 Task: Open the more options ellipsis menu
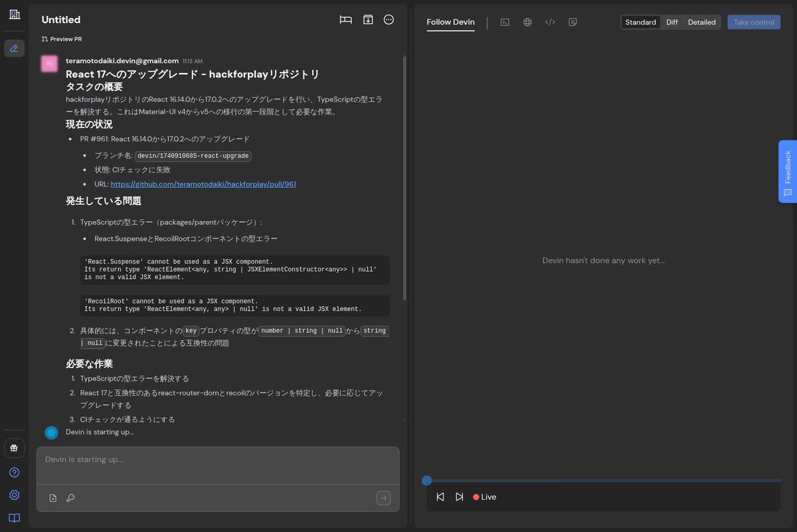tap(389, 20)
